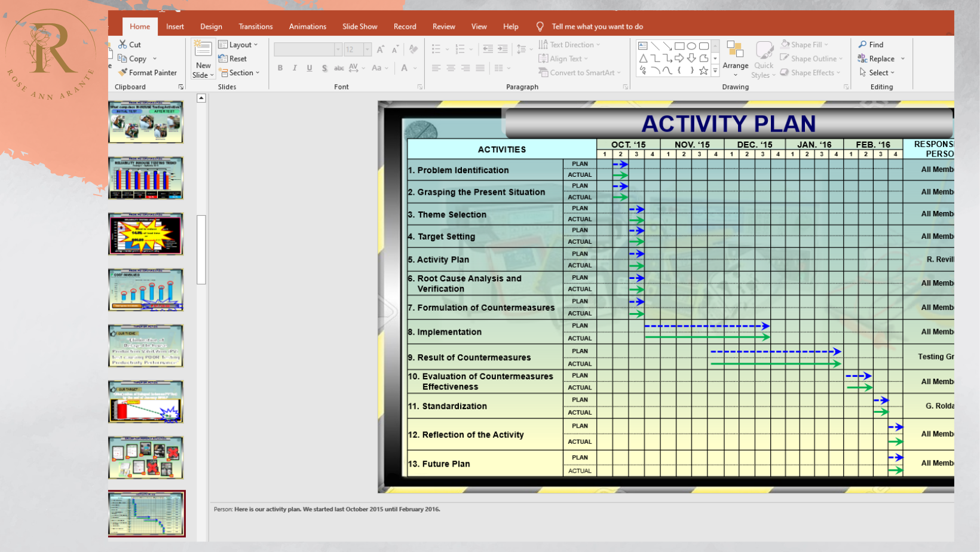Open the Arrange dropdown
This screenshot has height=552, width=980.
736,59
